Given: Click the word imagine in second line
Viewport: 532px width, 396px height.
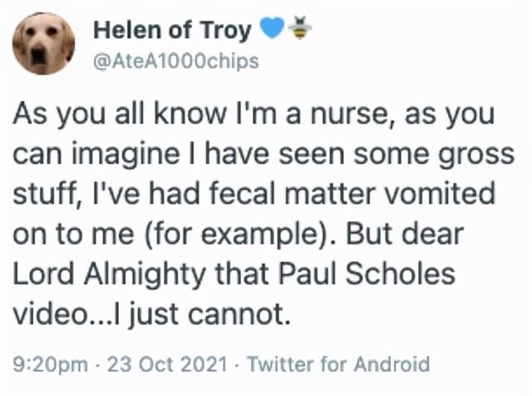Looking at the screenshot, I should (126, 155).
